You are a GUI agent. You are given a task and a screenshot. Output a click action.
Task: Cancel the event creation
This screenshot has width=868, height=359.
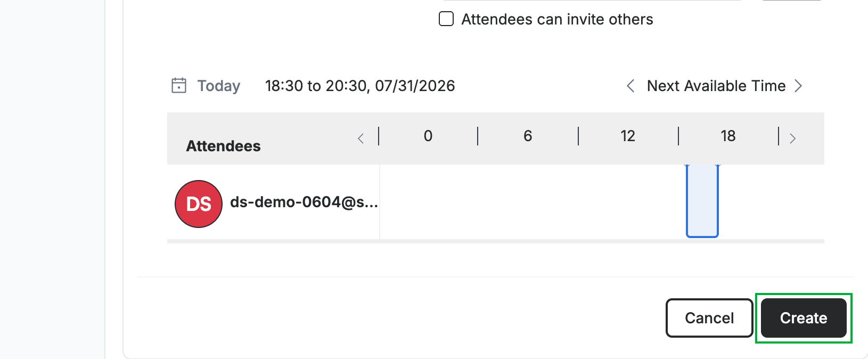709,318
